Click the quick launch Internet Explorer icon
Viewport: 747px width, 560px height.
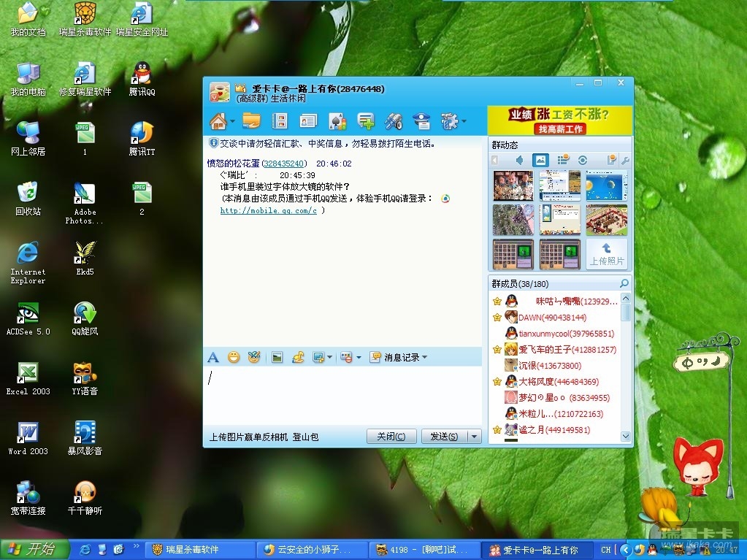point(85,550)
